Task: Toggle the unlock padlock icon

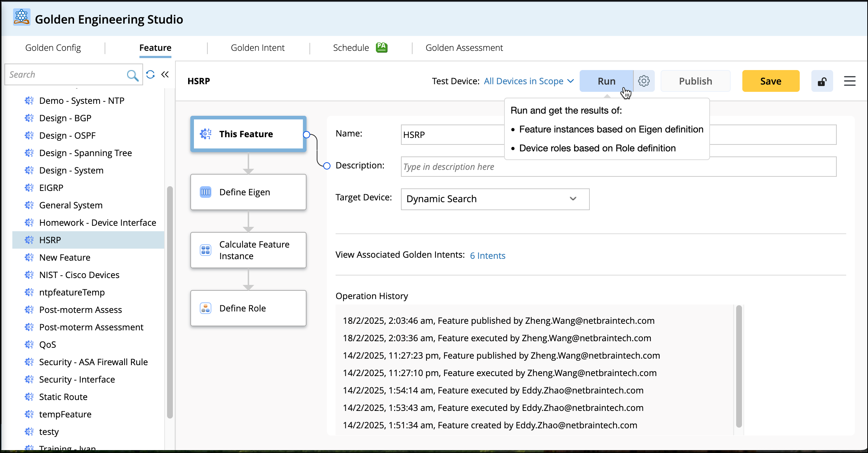Action: pos(822,81)
